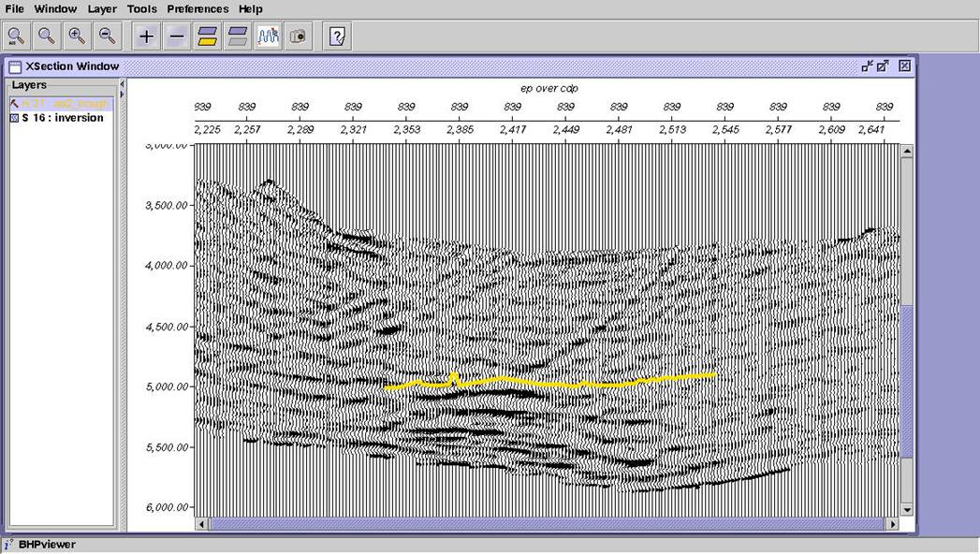Click vertical scrollbar down arrow
The image size is (980, 554).
pyautogui.click(x=907, y=510)
